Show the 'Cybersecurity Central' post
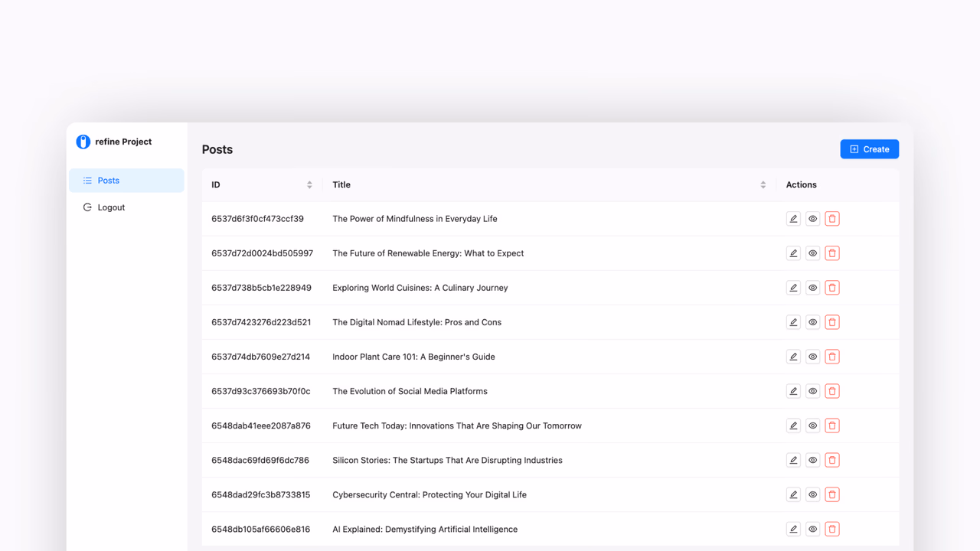Image resolution: width=980 pixels, height=551 pixels. point(813,494)
